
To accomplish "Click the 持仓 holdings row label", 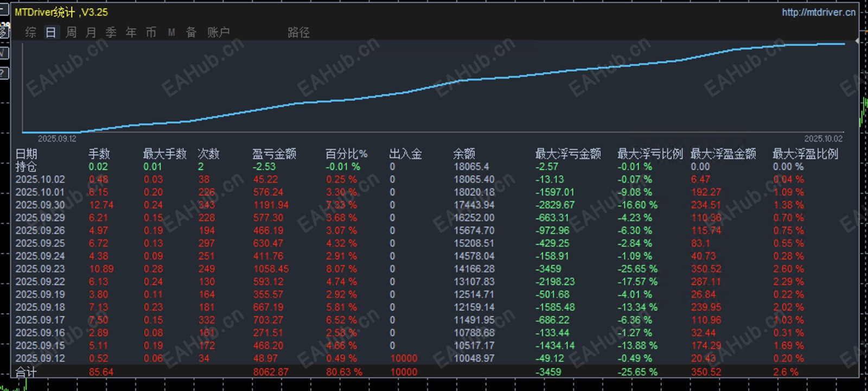I will click(26, 167).
